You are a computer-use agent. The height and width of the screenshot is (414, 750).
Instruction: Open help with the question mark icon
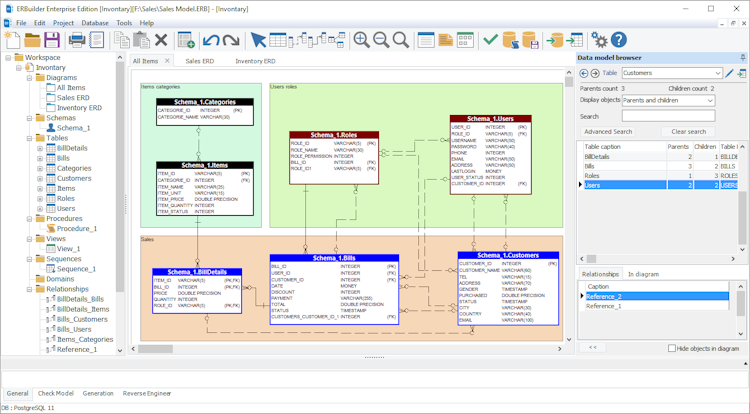coord(618,40)
